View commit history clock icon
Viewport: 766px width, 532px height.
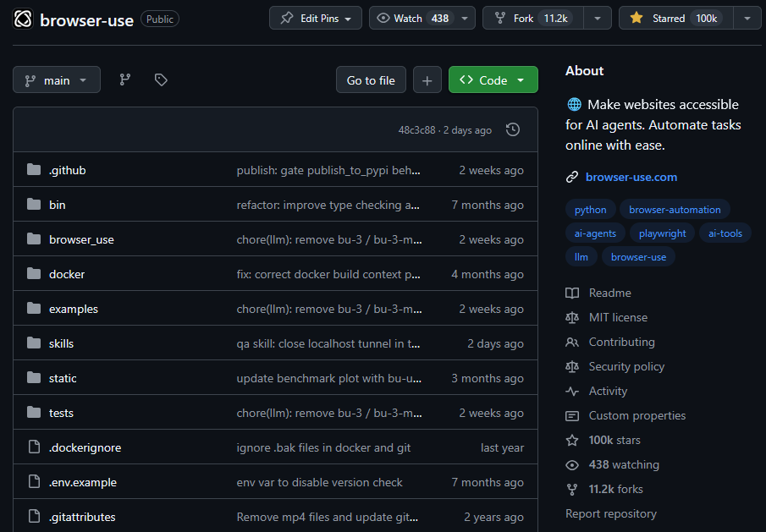click(x=512, y=129)
